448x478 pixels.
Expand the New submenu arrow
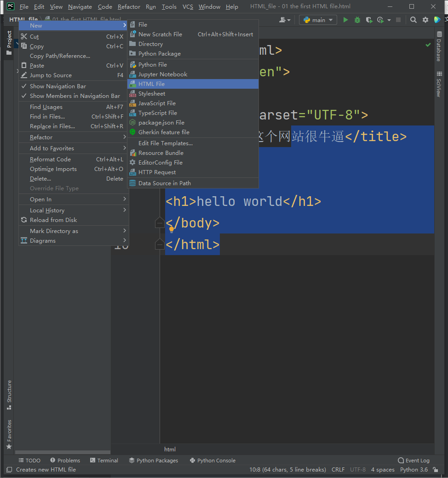tap(125, 26)
